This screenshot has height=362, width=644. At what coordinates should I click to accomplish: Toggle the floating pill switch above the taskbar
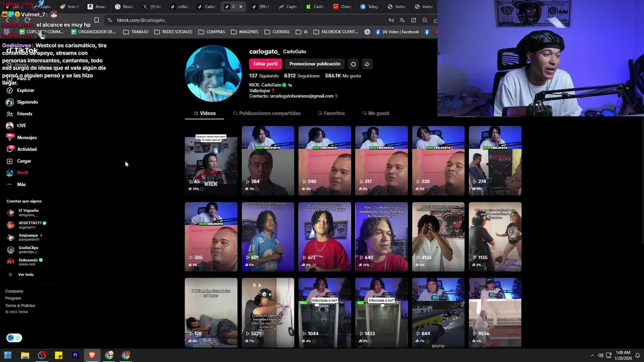pos(14,338)
